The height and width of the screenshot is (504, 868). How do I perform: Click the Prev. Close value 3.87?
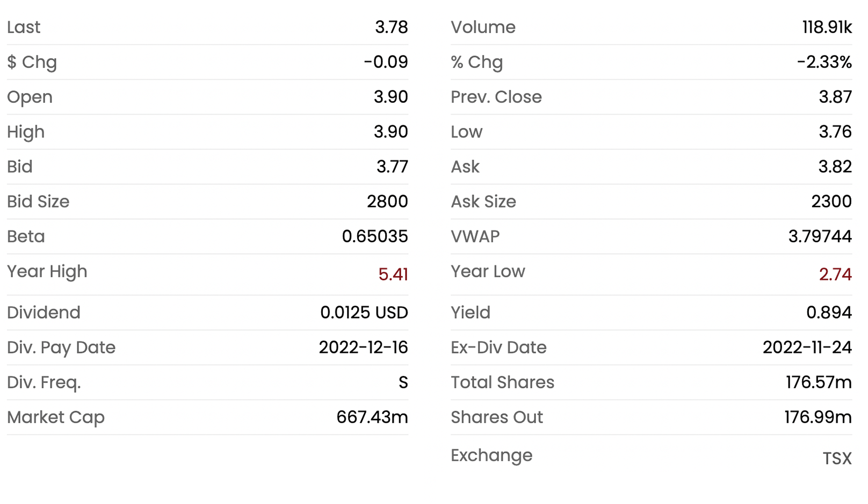[x=835, y=97]
